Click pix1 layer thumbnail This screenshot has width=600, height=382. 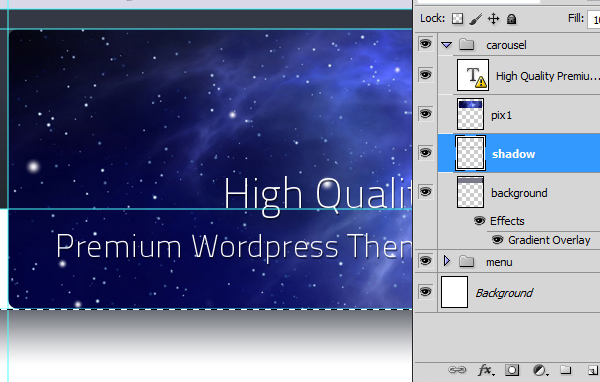470,114
